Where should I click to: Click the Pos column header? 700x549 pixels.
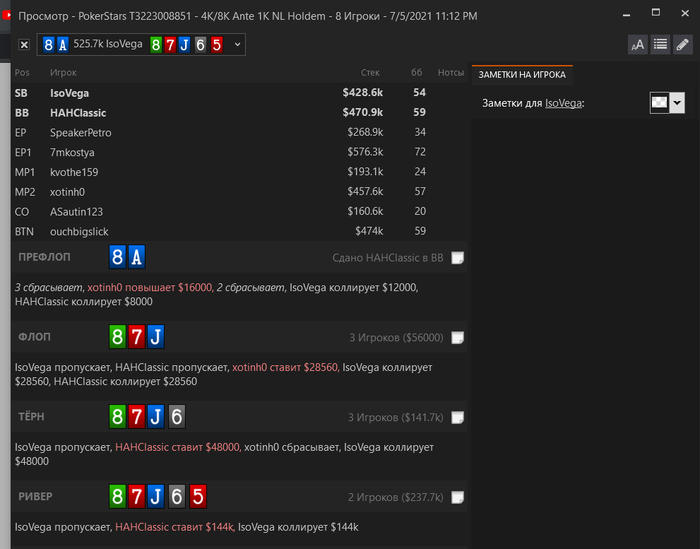[x=22, y=72]
